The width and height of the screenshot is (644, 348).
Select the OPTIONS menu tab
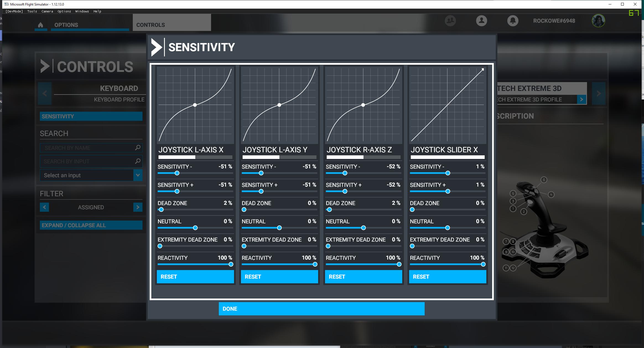click(x=66, y=25)
